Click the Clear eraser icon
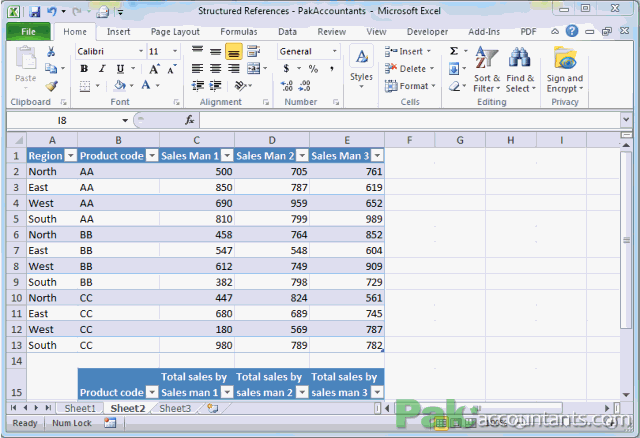This screenshot has width=640, height=438. pyautogui.click(x=454, y=86)
